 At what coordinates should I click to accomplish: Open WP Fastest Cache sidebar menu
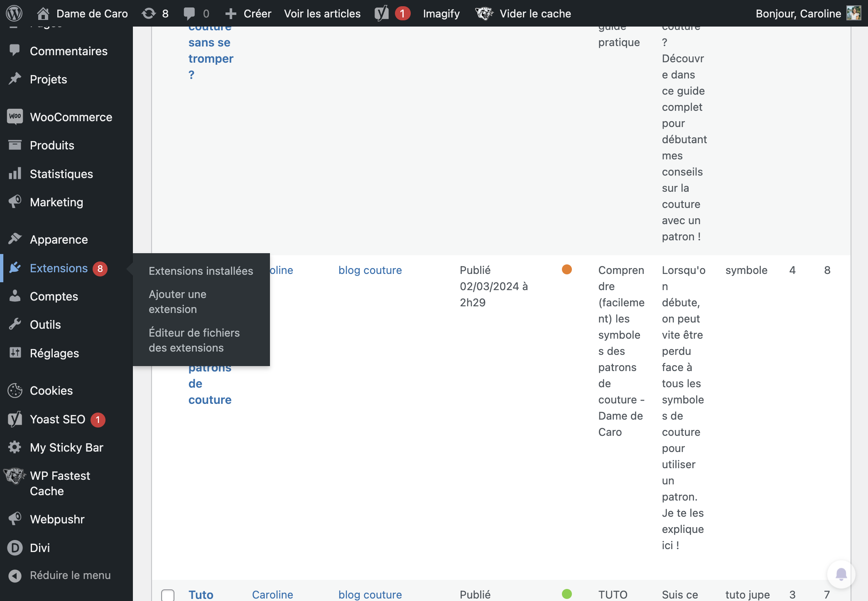pos(60,483)
